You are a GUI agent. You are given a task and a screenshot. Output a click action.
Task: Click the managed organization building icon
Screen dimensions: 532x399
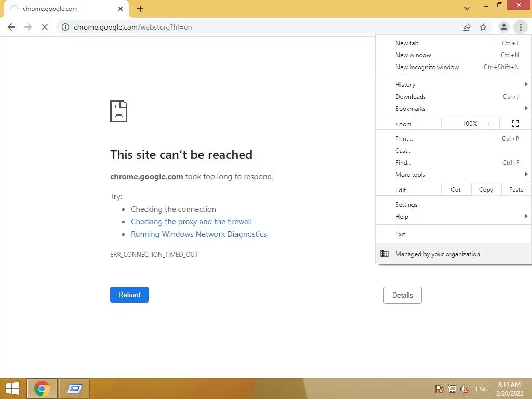[384, 254]
